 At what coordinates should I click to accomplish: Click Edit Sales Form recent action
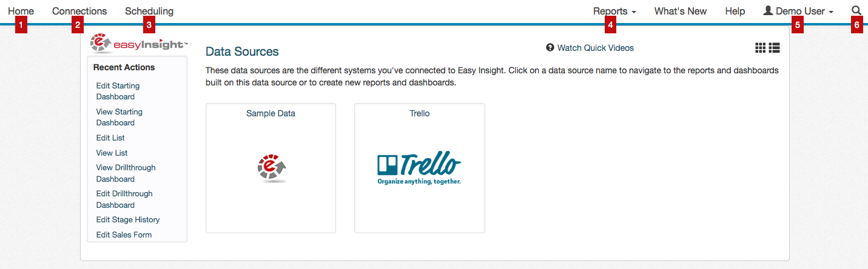(124, 235)
